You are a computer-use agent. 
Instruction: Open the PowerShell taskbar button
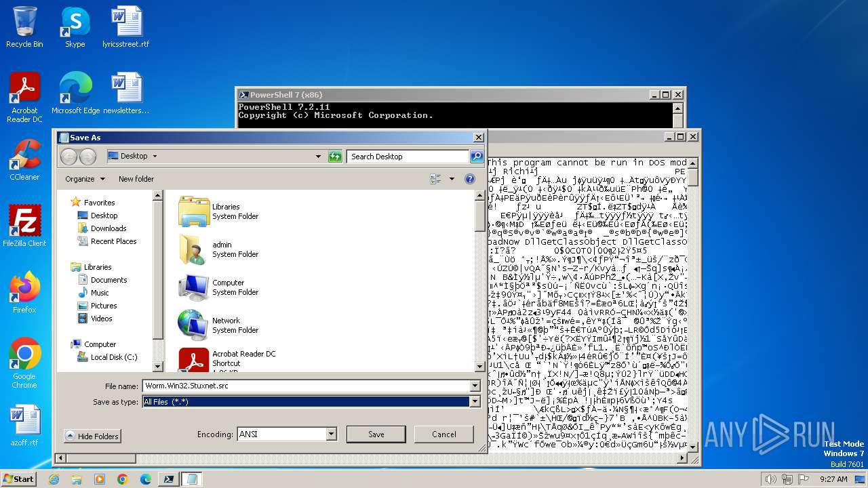pyautogui.click(x=168, y=479)
